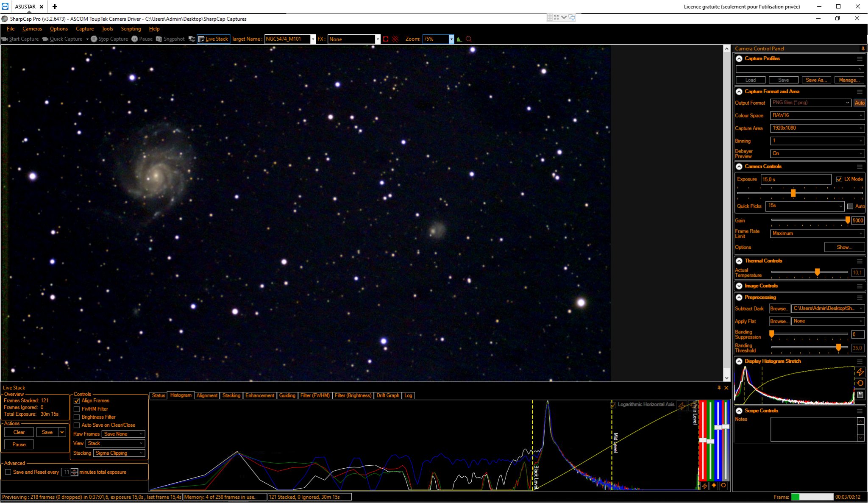868x503 pixels.
Task: Pin the Camera Control Panel
Action: (x=862, y=48)
